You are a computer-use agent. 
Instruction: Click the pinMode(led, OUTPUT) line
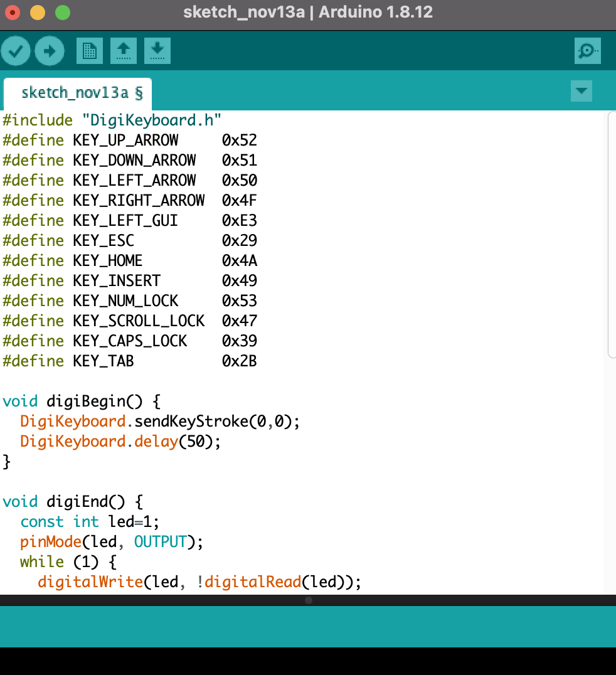click(112, 542)
